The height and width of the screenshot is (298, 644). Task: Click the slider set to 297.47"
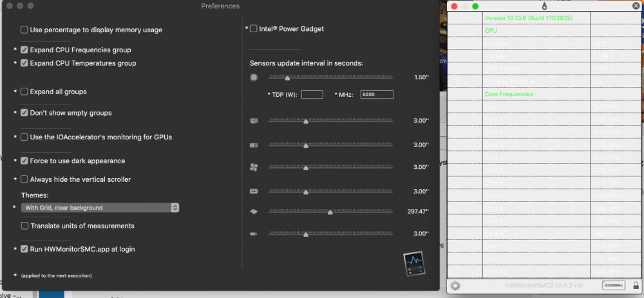point(330,212)
